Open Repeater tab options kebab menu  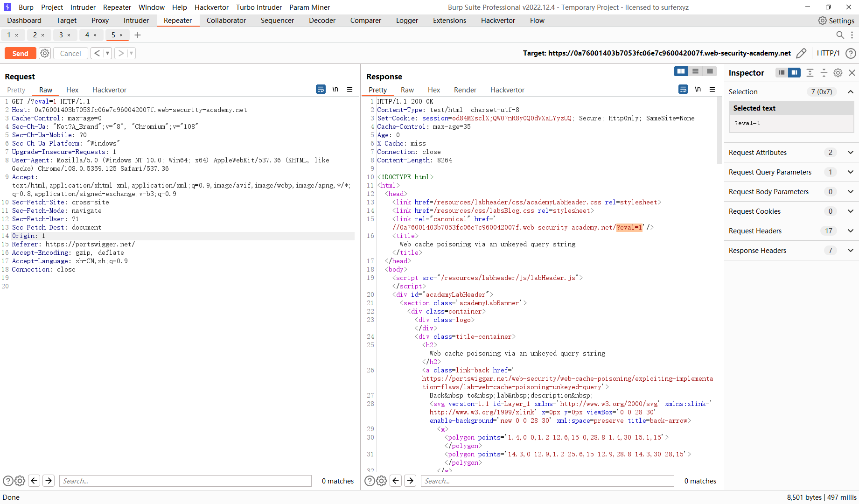(852, 35)
